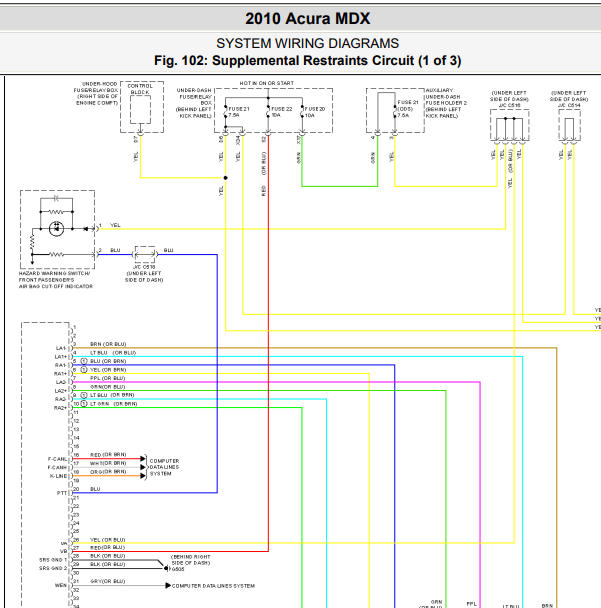Viewport: 601px width, 608px height.
Task: Click the 'SRS GND 1' terminal label
Action: pyautogui.click(x=53, y=560)
